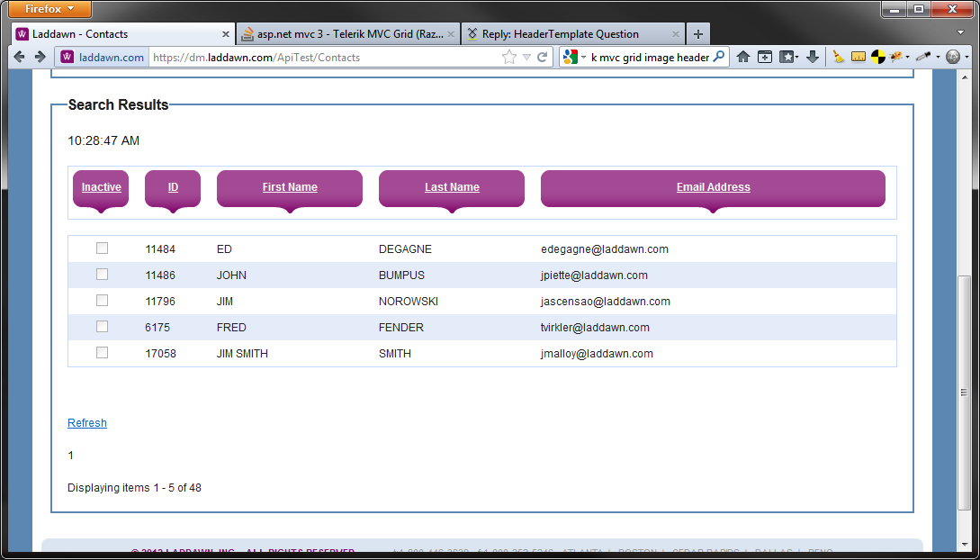Click the eyedropper color picker icon

coord(923,57)
